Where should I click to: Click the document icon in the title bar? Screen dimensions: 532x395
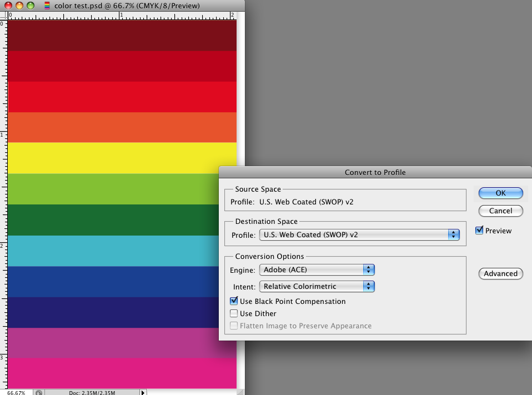[x=47, y=6]
